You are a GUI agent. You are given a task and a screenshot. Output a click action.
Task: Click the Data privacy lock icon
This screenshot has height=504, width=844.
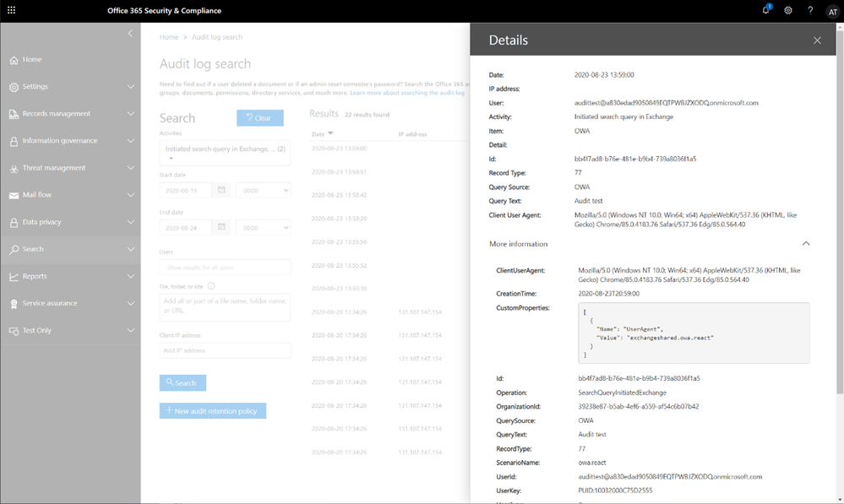tap(14, 222)
